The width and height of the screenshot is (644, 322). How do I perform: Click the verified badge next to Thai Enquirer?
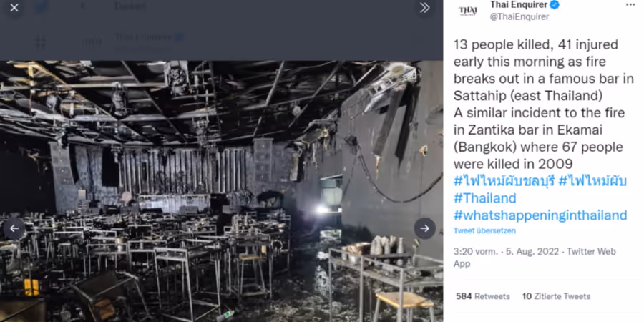[x=555, y=5]
